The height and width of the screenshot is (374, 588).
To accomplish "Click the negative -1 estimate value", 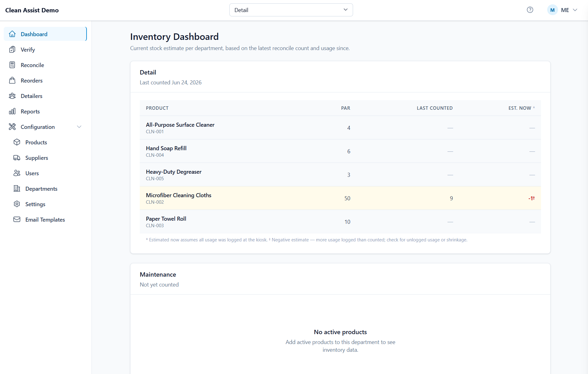I will coord(531,198).
